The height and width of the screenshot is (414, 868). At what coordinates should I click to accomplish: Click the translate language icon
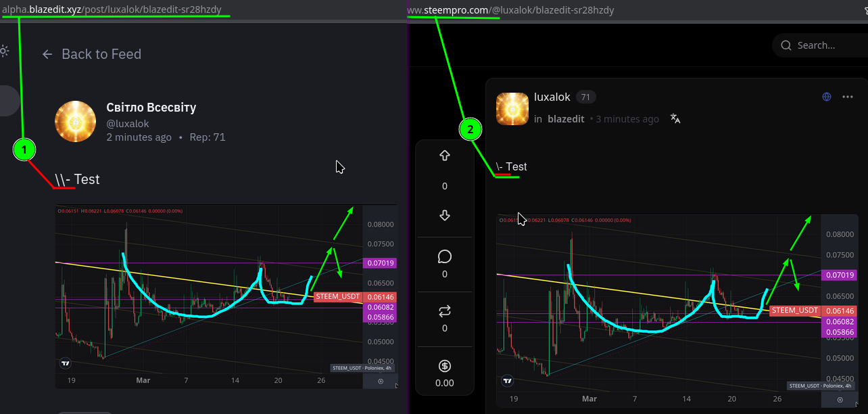coord(675,118)
